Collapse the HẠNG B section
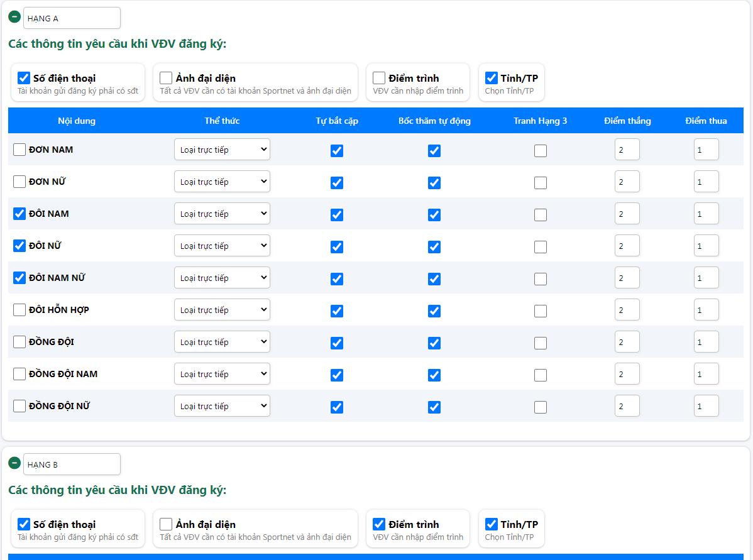753x560 pixels. 14,463
